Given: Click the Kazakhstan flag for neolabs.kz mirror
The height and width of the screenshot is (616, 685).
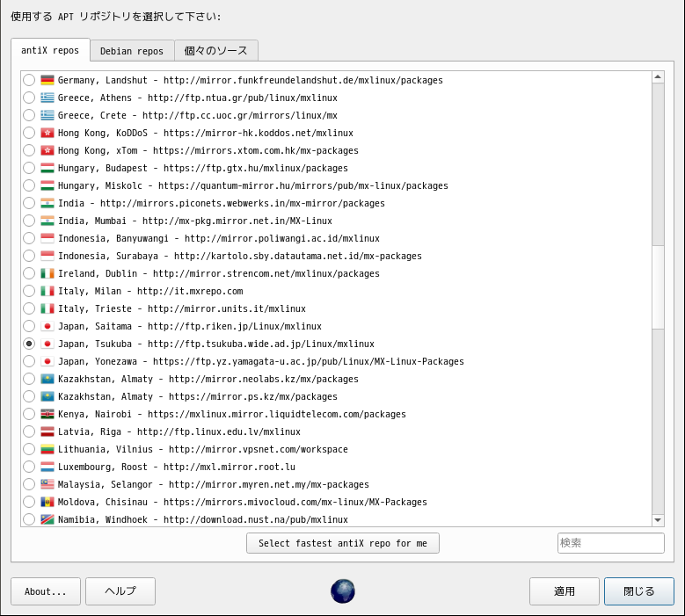Looking at the screenshot, I should coord(47,379).
